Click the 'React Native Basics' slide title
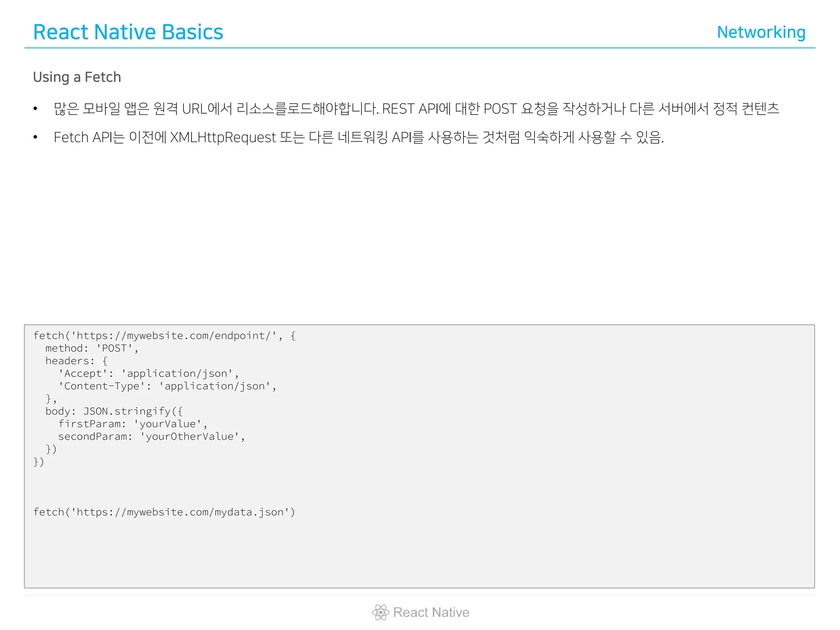Screen dimensions: 840x630 [x=128, y=32]
